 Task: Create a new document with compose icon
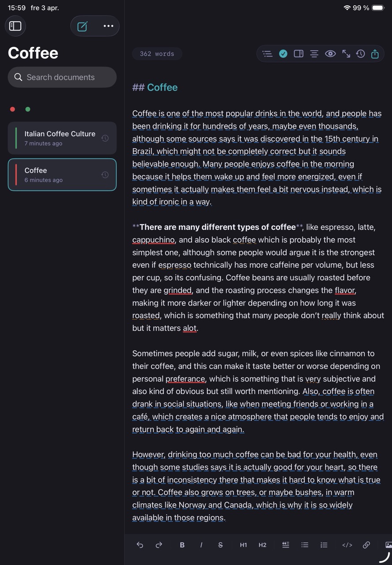pos(82,26)
